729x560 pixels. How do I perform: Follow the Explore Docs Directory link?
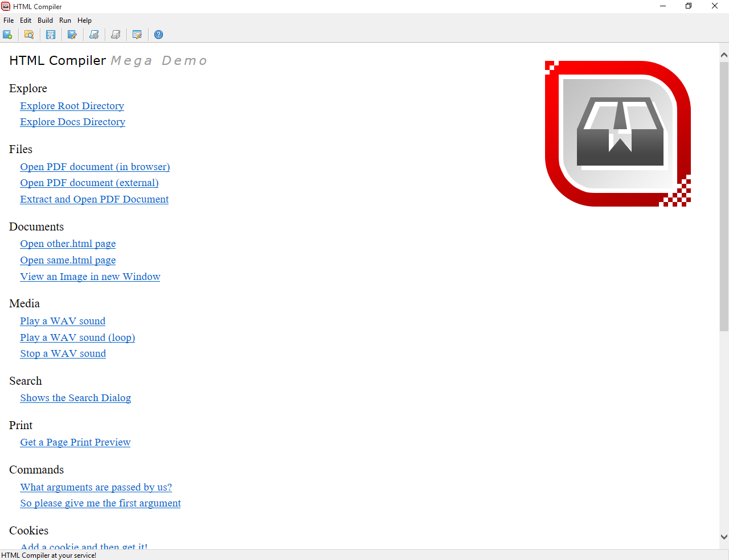[x=72, y=122]
